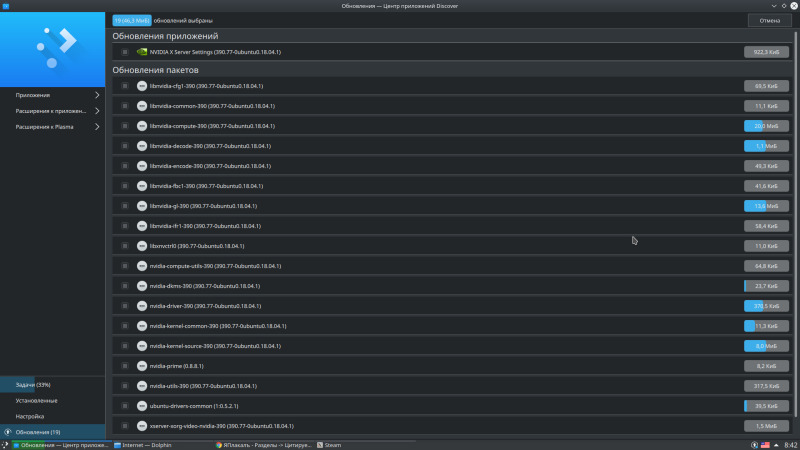Click the Отмена button
The image size is (800, 450).
(769, 20)
